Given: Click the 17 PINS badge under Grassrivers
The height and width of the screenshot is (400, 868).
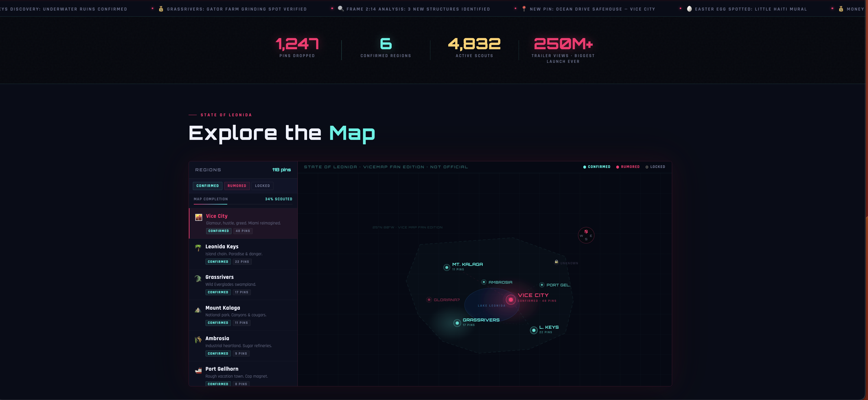Looking at the screenshot, I should tap(241, 292).
